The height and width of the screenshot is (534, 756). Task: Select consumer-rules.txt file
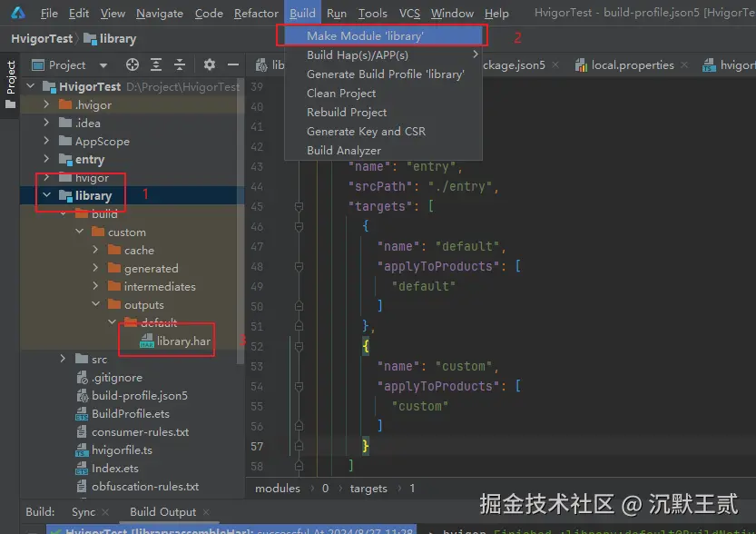[x=133, y=431]
